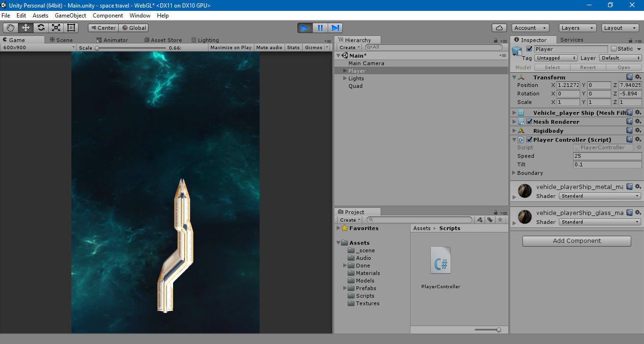Open Rigidbody help icon
This screenshot has width=644, height=344.
pos(629,130)
